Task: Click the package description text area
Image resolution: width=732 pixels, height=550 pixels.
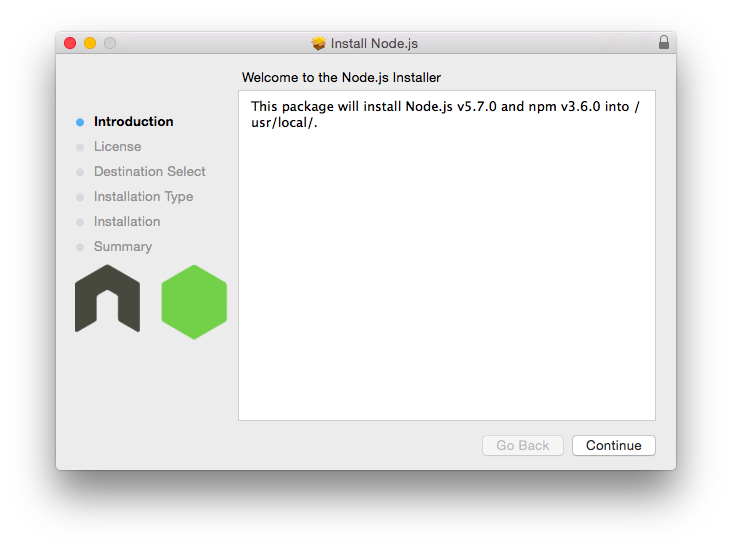Action: pyautogui.click(x=447, y=255)
